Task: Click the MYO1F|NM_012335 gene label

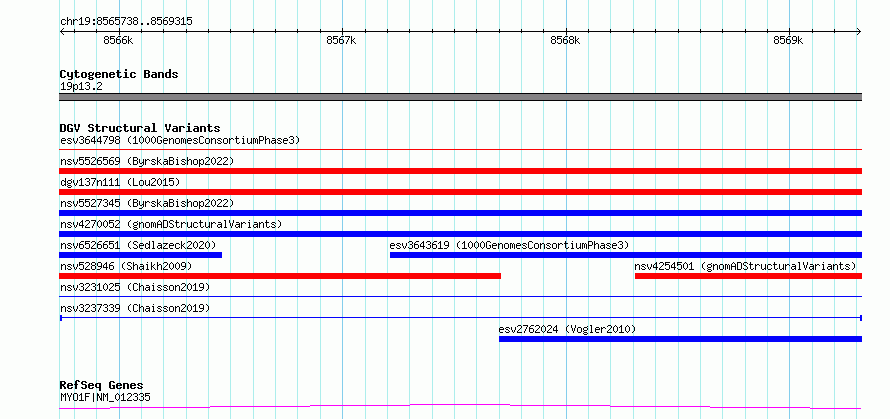Action: (105, 397)
